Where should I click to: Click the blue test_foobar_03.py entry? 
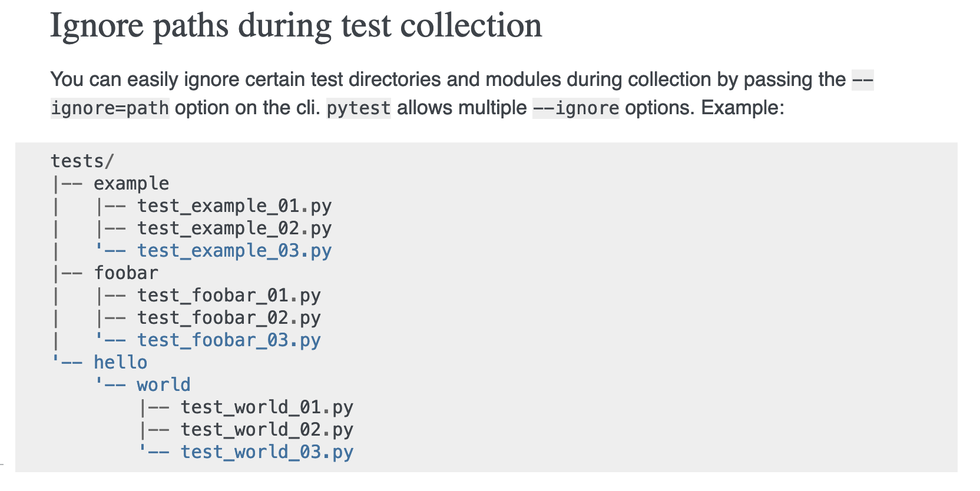coord(229,340)
